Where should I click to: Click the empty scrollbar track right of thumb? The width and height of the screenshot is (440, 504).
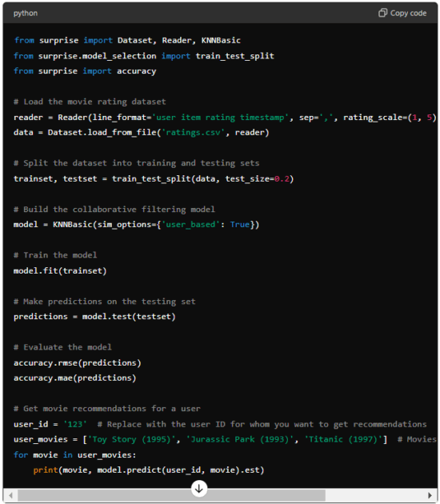(375, 495)
